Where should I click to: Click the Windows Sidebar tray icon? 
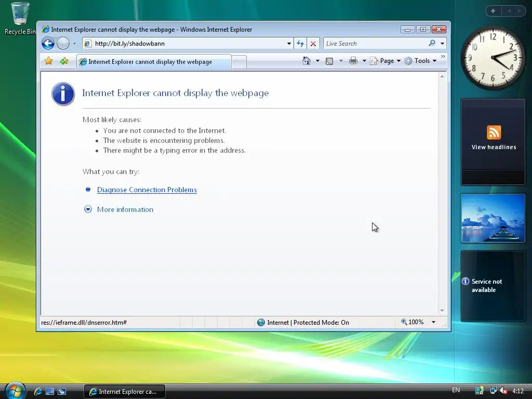click(x=479, y=391)
